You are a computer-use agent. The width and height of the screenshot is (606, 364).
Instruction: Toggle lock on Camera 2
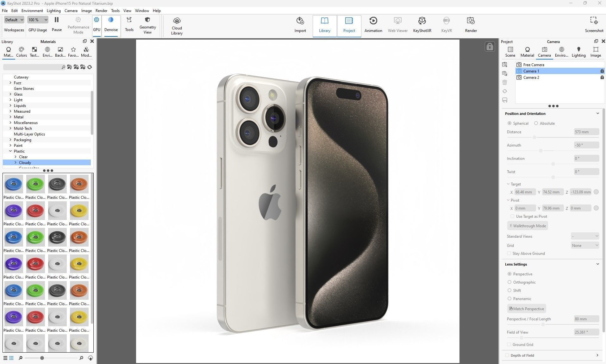[x=602, y=77]
